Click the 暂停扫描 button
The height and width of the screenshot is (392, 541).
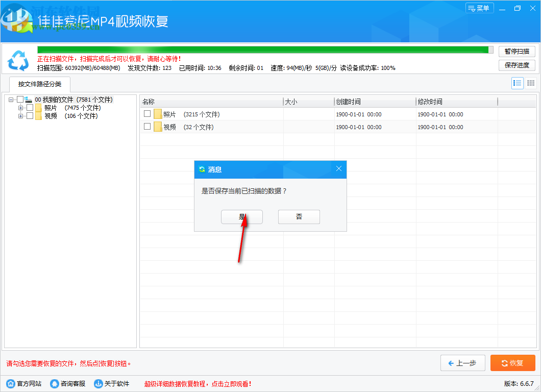point(517,52)
